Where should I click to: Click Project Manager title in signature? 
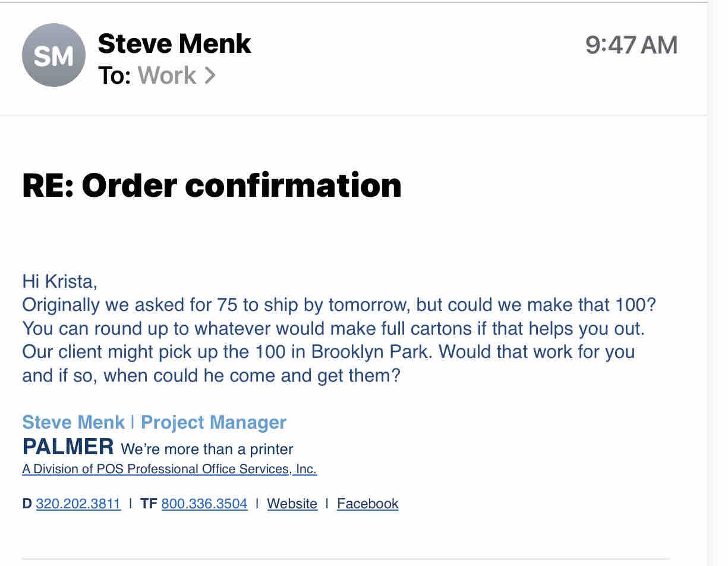pyautogui.click(x=213, y=422)
